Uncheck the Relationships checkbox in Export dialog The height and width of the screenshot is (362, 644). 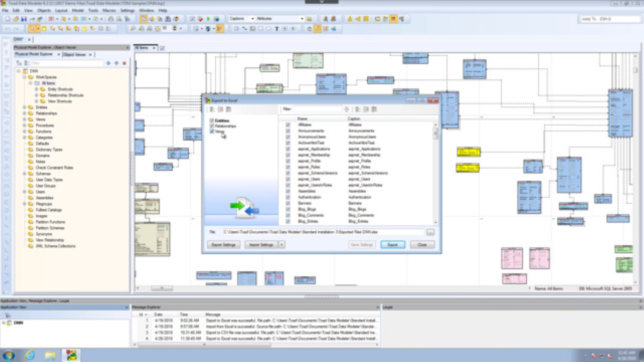click(x=212, y=126)
